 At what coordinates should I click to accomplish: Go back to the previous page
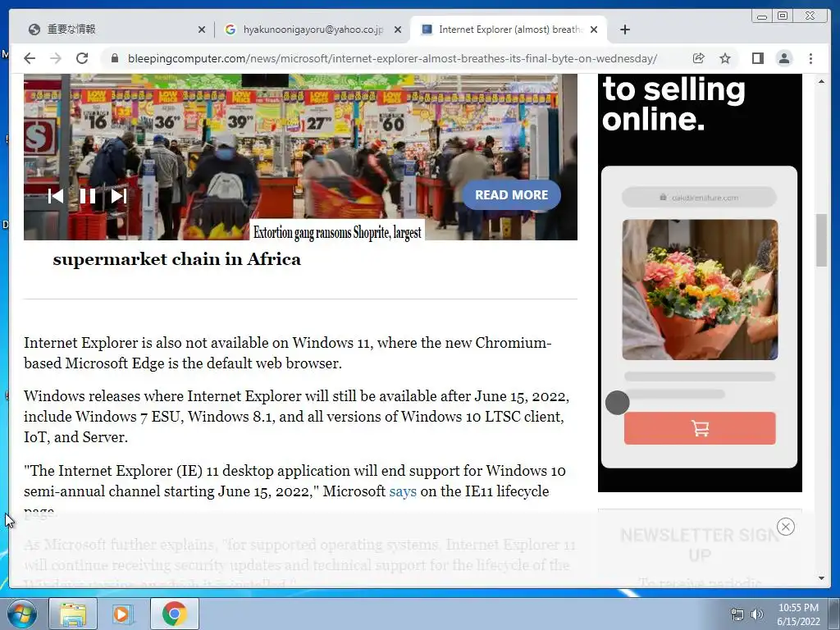[x=30, y=58]
